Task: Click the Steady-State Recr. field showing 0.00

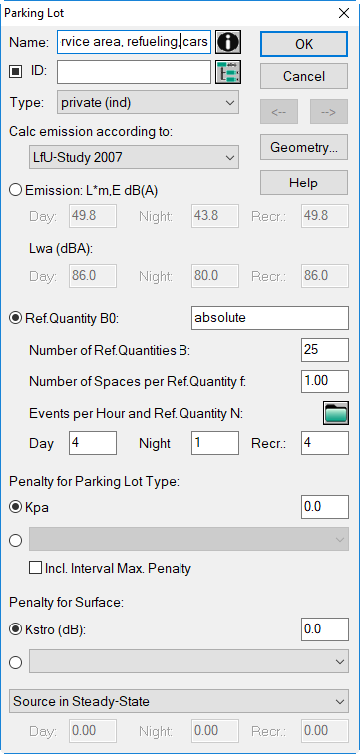Action: (x=325, y=731)
